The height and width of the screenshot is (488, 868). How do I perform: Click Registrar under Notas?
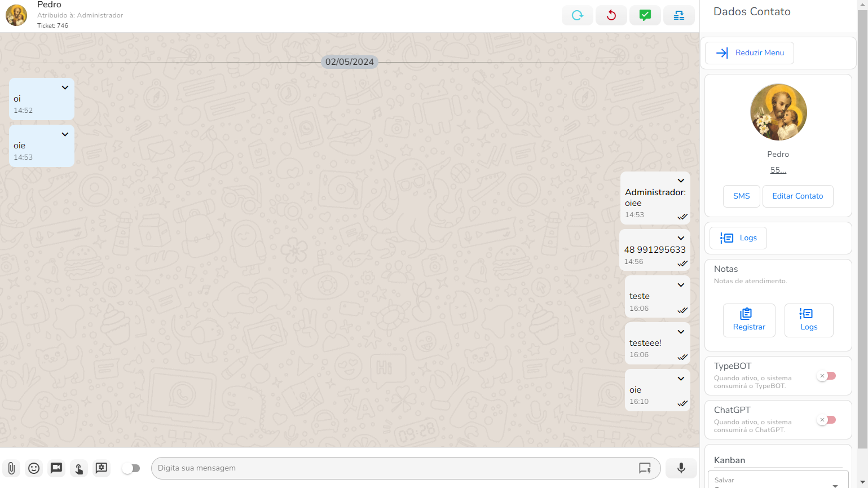pos(748,320)
